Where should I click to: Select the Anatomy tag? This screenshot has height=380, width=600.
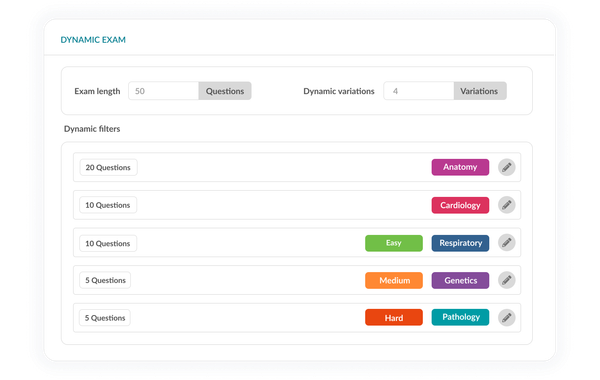(460, 167)
